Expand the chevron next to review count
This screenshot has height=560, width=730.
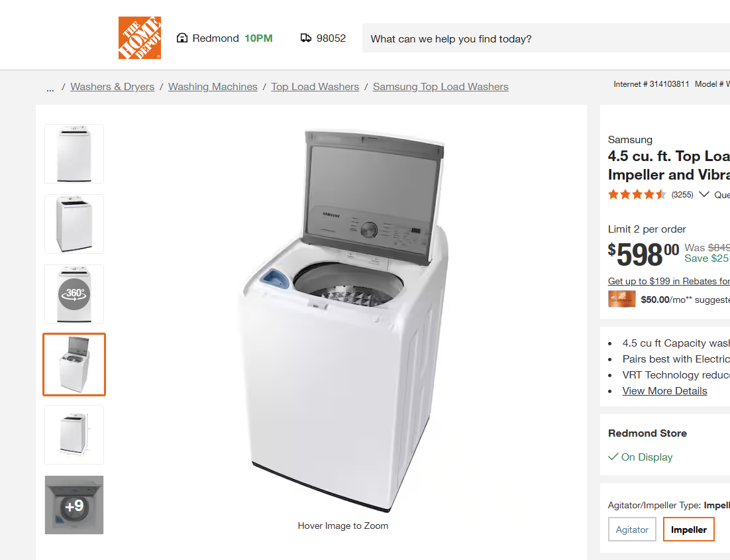click(x=704, y=195)
